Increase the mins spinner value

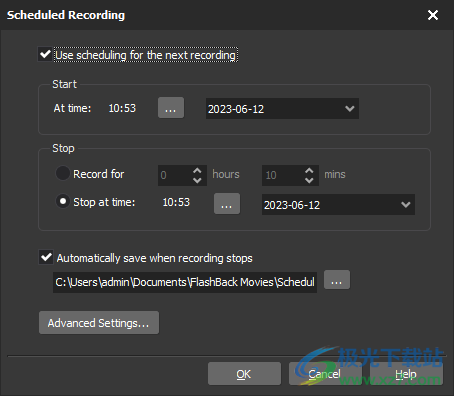(x=309, y=170)
